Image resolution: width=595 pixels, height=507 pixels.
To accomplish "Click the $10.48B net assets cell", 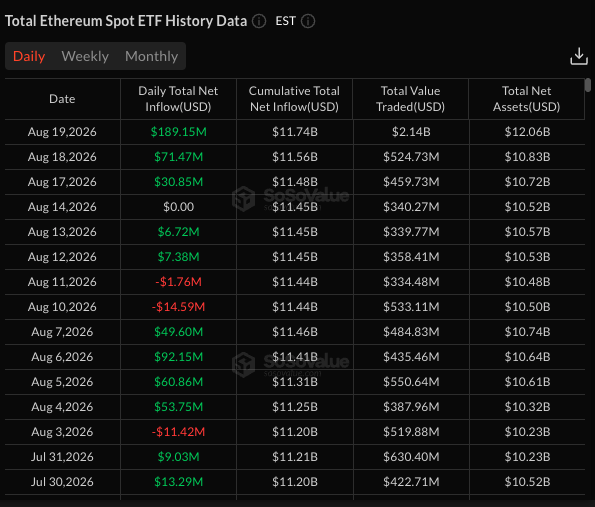I will (527, 282).
